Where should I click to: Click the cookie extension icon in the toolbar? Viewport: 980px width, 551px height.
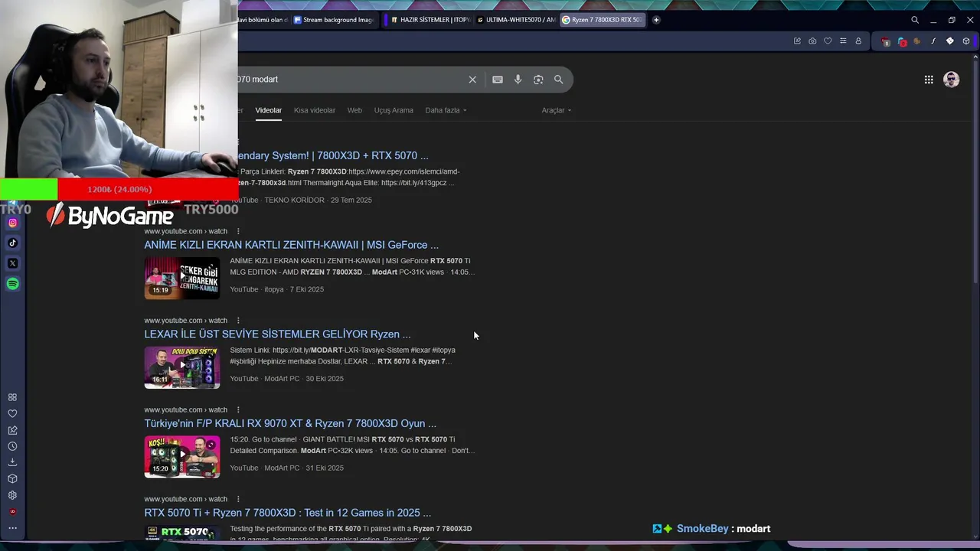917,41
